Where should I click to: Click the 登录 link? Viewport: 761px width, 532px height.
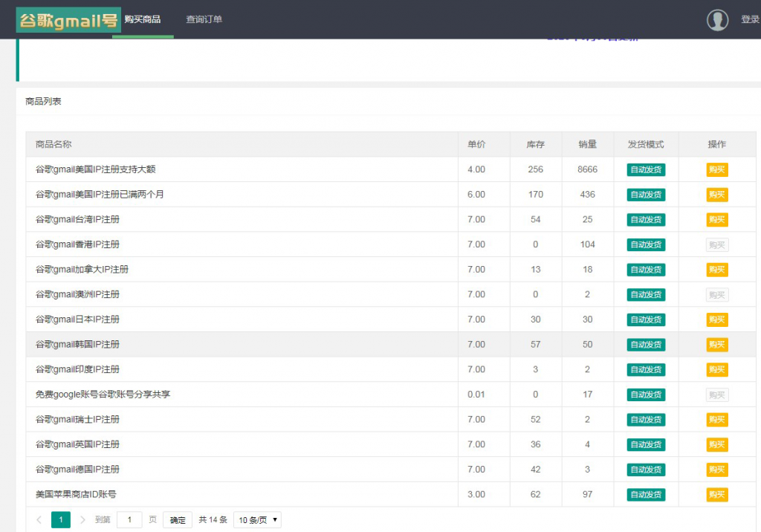pyautogui.click(x=749, y=20)
